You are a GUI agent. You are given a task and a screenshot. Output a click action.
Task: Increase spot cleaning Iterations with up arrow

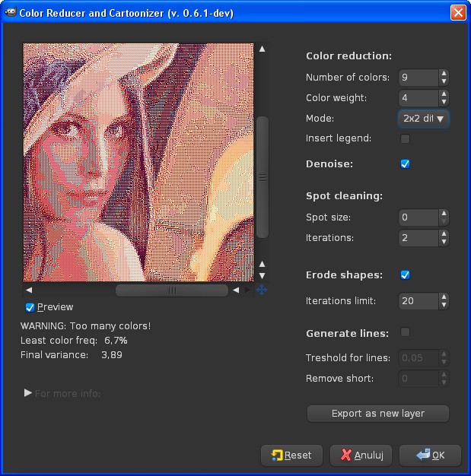[444, 233]
